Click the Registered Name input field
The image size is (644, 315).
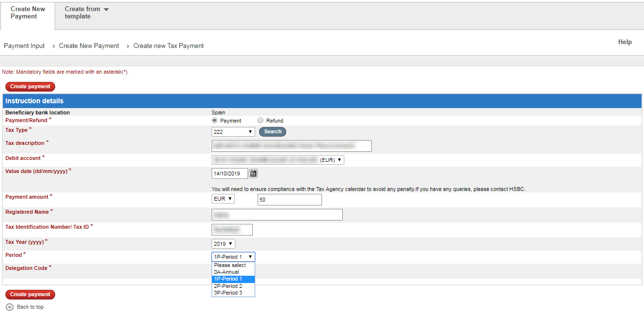click(277, 215)
